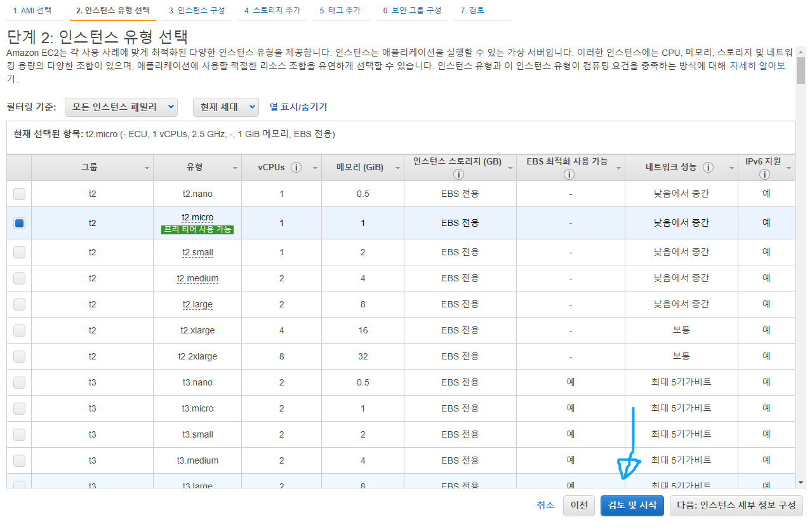Open the network performance info icon
The width and height of the screenshot is (812, 529).
708,168
